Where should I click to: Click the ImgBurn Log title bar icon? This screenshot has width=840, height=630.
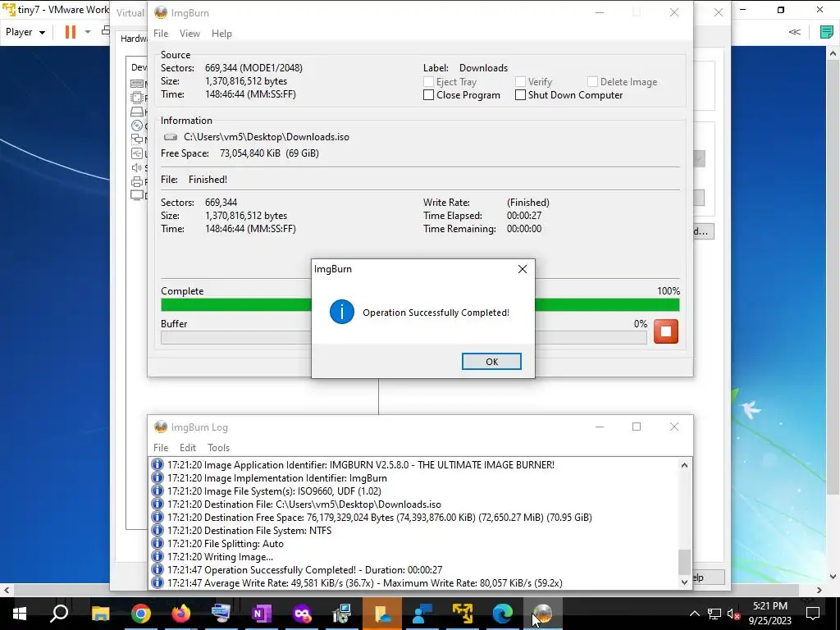161,427
